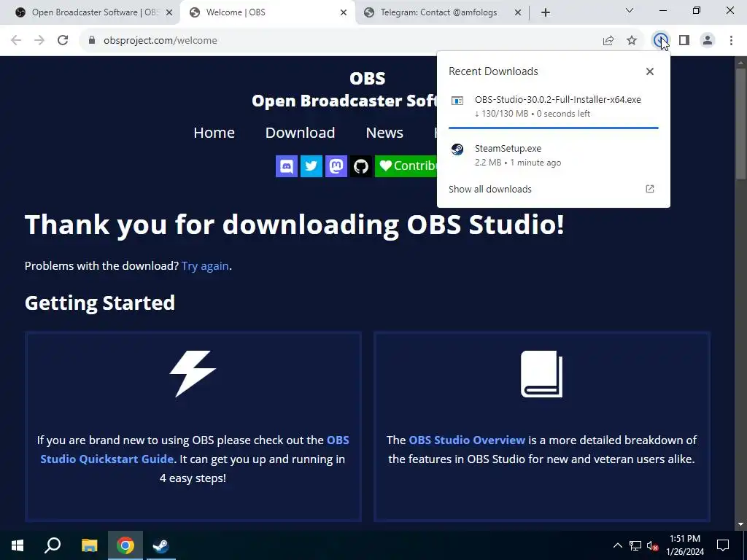Click the scrollbar down arrow
747x560 pixels.
[x=740, y=524]
